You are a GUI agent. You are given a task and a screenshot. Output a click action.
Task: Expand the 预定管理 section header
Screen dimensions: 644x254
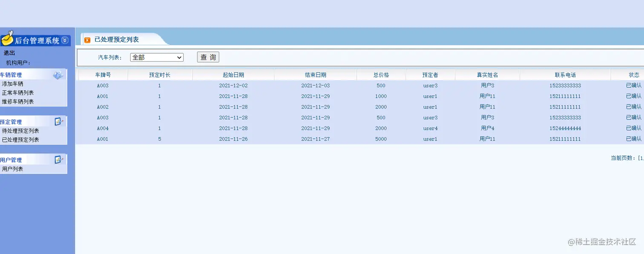[x=33, y=122]
